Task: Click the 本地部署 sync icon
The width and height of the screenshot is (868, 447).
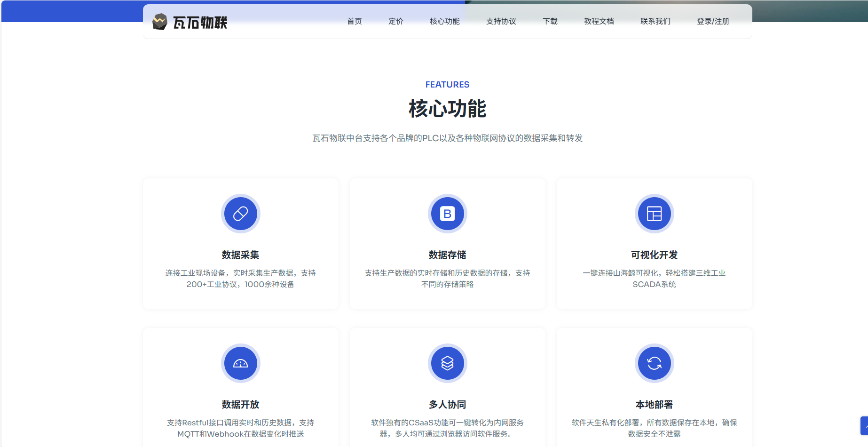Action: point(655,363)
